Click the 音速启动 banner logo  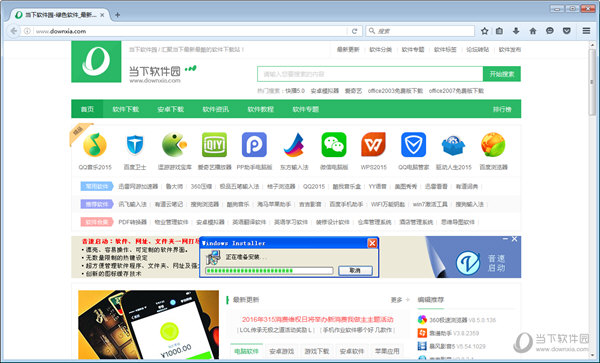click(x=468, y=262)
